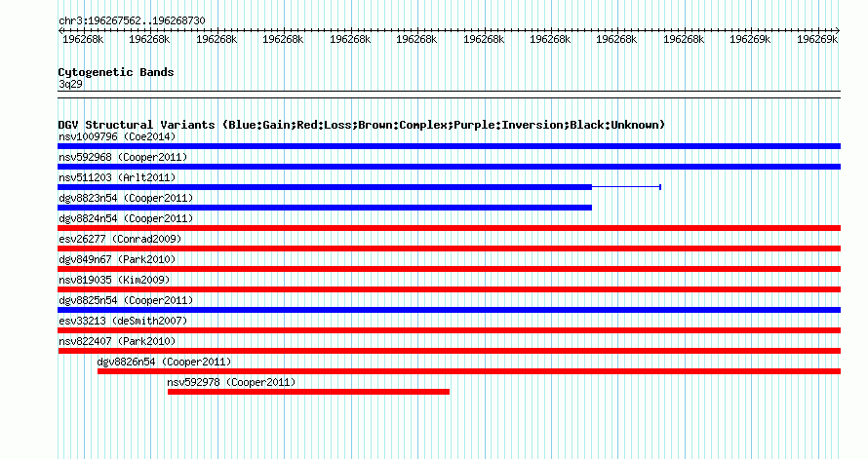Viewport: 868px width, 459px height.
Task: Open the dgv8823n54 (Cooper2011) variant label
Action: click(126, 198)
